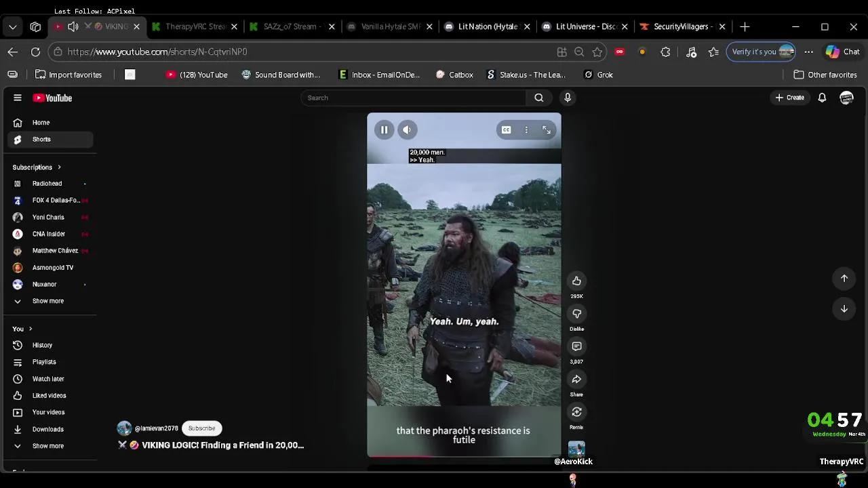
Task: Go to the next Short
Action: coord(844,309)
